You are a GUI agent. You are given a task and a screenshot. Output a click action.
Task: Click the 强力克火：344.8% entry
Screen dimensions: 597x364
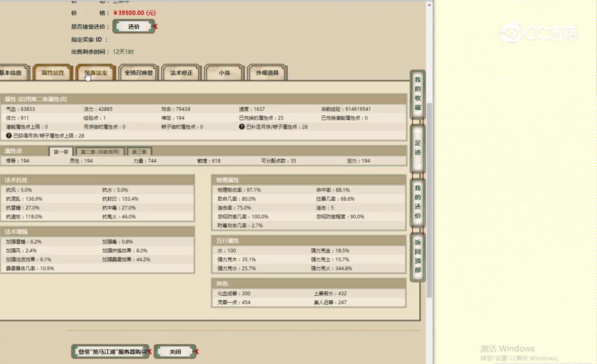pyautogui.click(x=331, y=268)
